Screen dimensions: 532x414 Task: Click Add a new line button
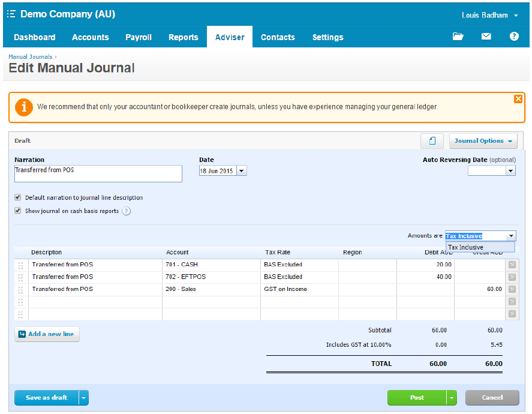point(47,334)
